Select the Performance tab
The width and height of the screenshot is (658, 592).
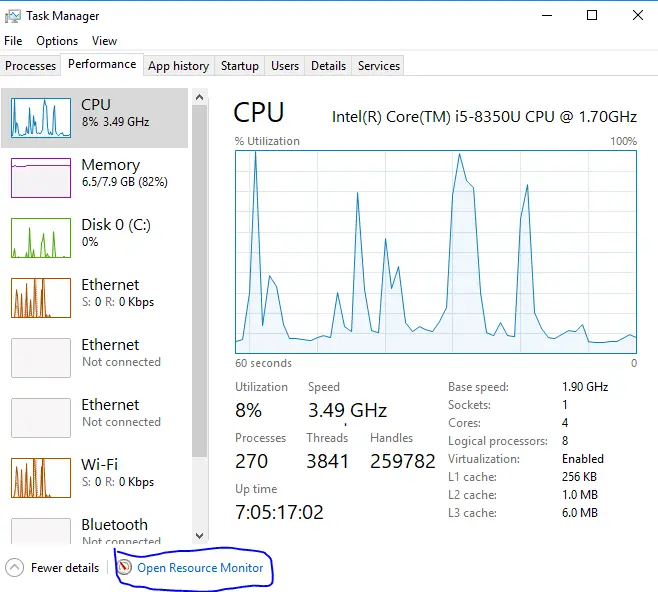pos(102,64)
